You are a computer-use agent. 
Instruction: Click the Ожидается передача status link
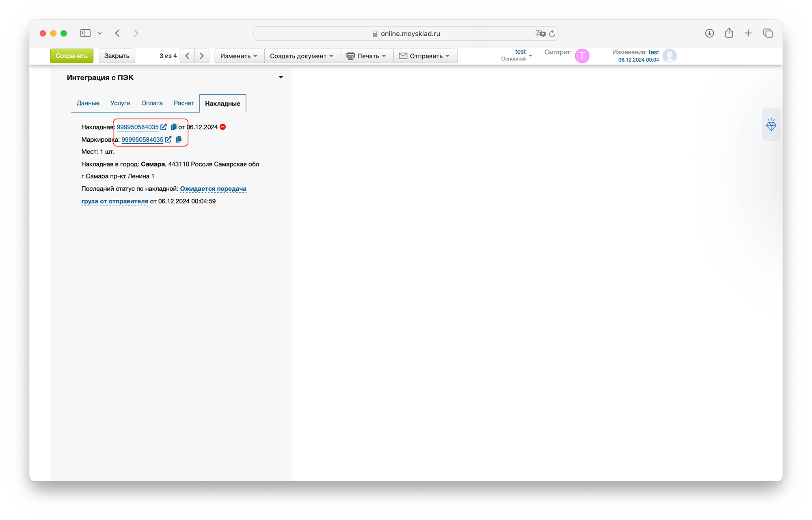(x=213, y=189)
